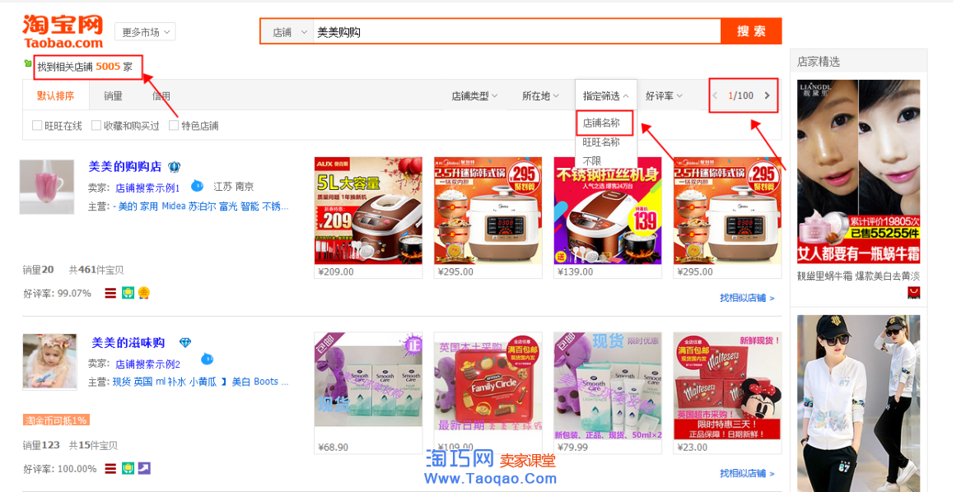Open the 所在地 location filter
980x492 pixels.
click(x=540, y=95)
